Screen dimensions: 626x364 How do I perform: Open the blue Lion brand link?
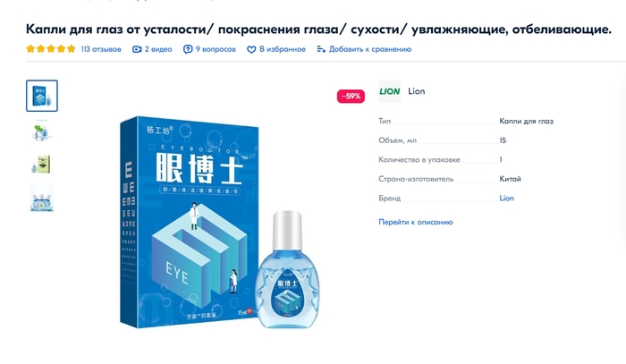(x=507, y=198)
